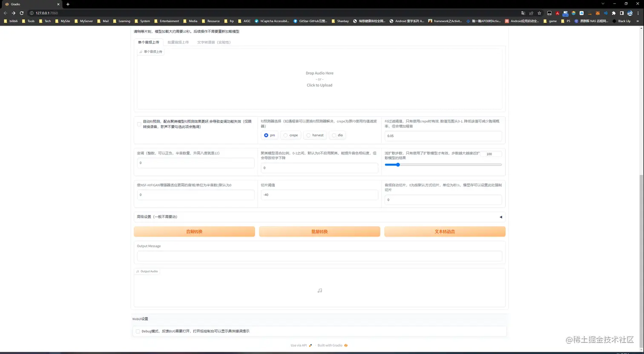Select the harvest f0 predictor

315,135
